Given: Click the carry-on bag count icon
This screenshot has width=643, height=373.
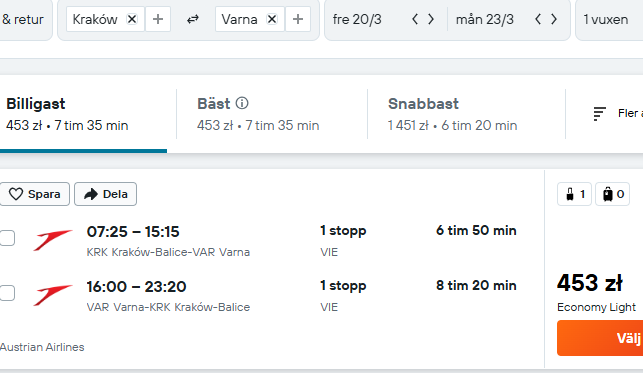Looking at the screenshot, I should pyautogui.click(x=575, y=194).
